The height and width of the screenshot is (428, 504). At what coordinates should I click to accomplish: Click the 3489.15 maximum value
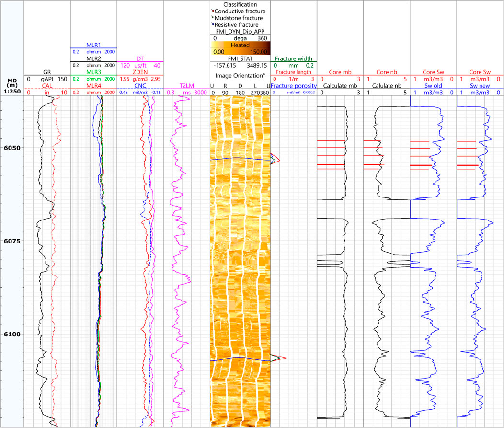click(257, 66)
